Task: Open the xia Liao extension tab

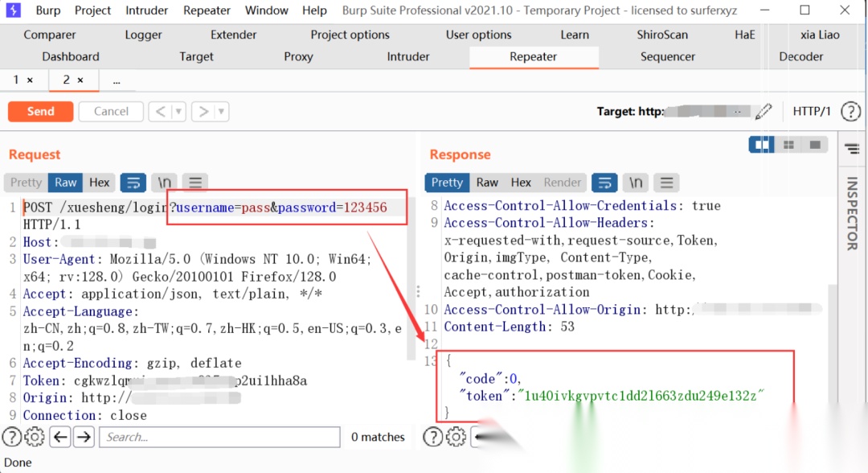Action: click(820, 35)
